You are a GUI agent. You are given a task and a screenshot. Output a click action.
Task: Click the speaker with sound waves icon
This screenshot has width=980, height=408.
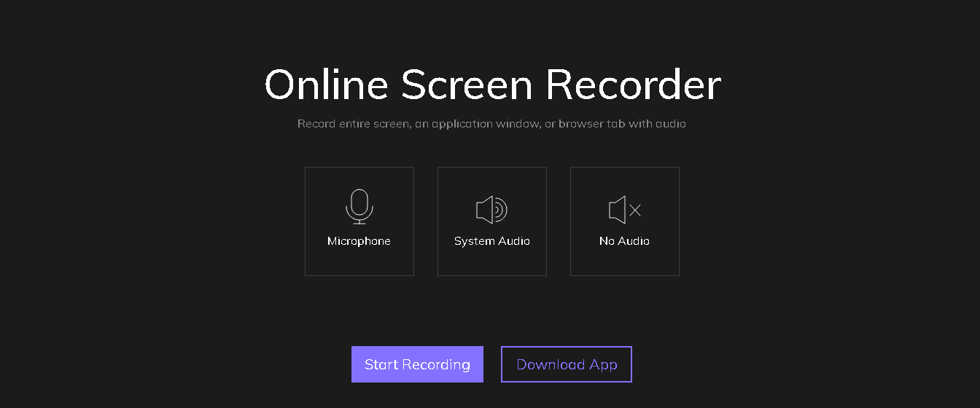point(491,210)
